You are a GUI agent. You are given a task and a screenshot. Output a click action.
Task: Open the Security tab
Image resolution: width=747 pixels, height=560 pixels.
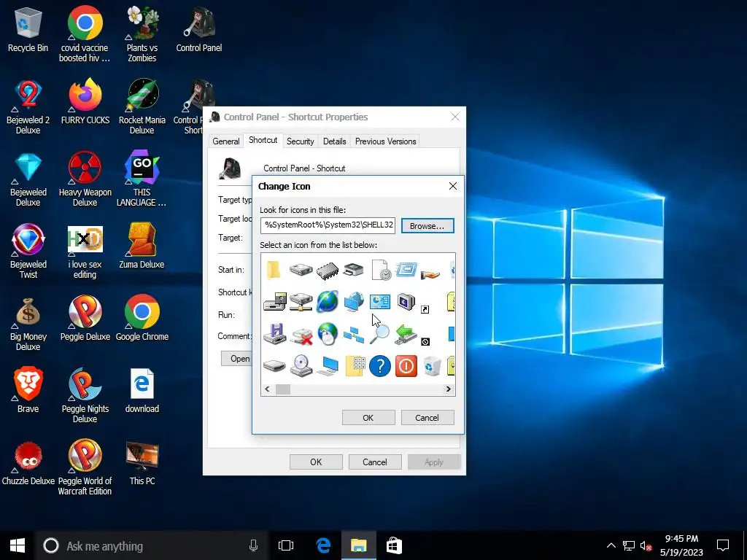pos(300,141)
